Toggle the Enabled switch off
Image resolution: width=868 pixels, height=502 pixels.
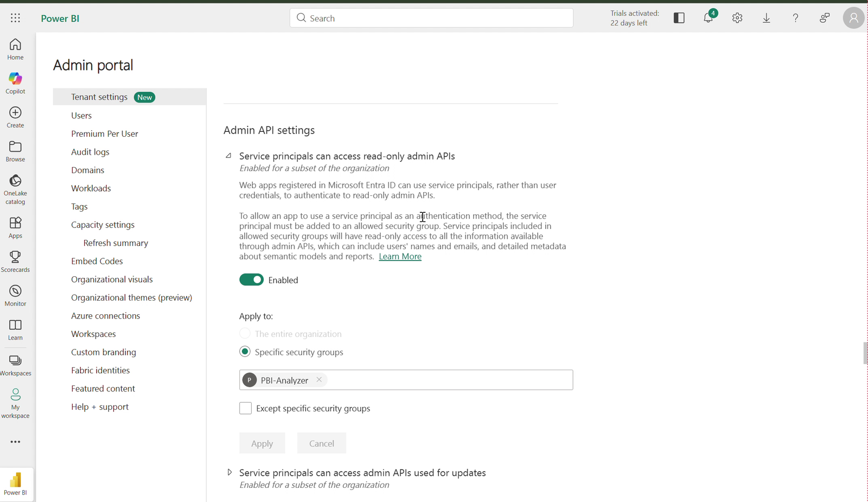point(251,279)
